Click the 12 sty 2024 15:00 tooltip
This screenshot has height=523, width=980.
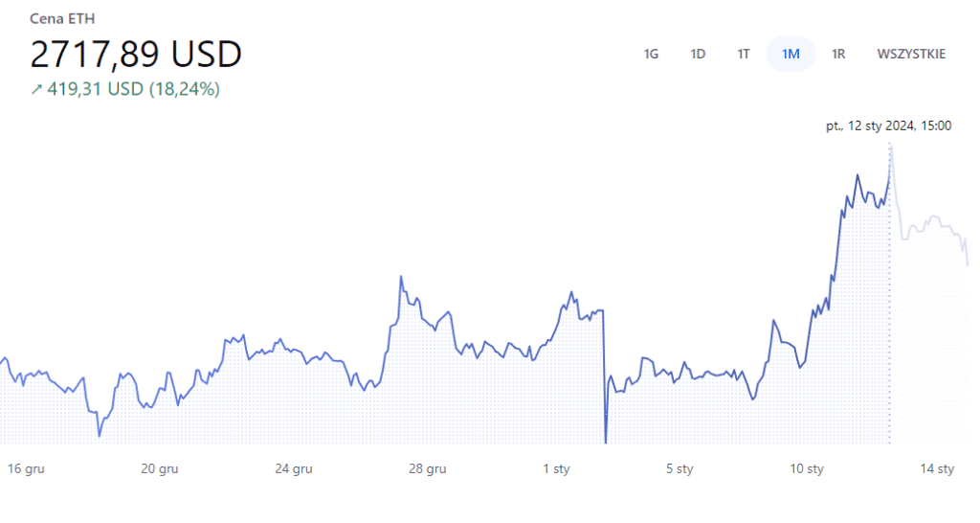point(888,125)
